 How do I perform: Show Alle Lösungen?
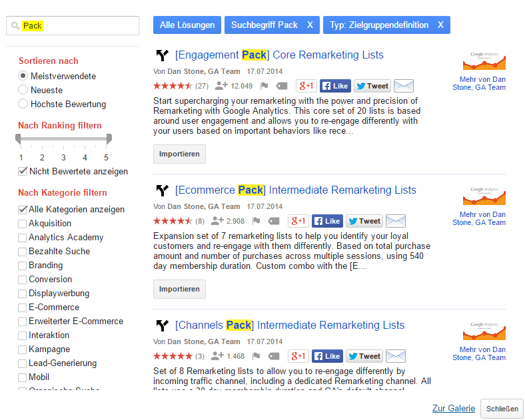pos(187,25)
